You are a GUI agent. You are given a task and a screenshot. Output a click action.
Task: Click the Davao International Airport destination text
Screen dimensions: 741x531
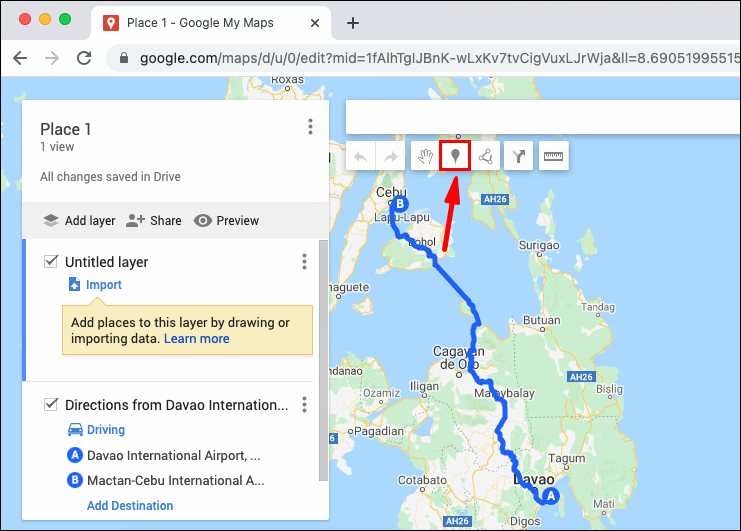173,455
